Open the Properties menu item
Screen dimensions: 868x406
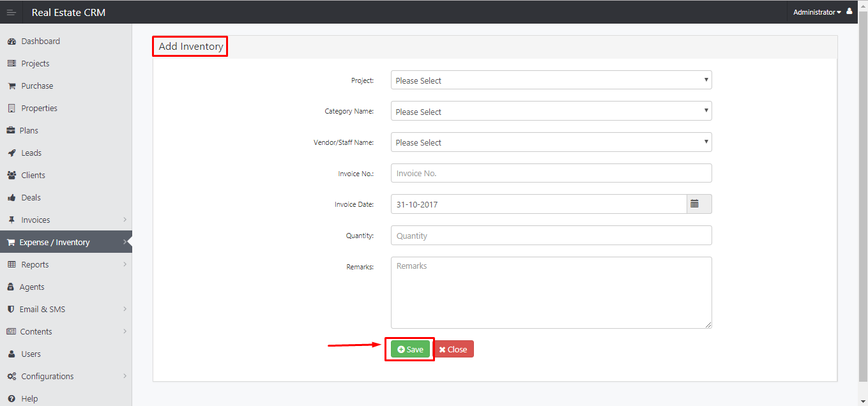[66, 109]
